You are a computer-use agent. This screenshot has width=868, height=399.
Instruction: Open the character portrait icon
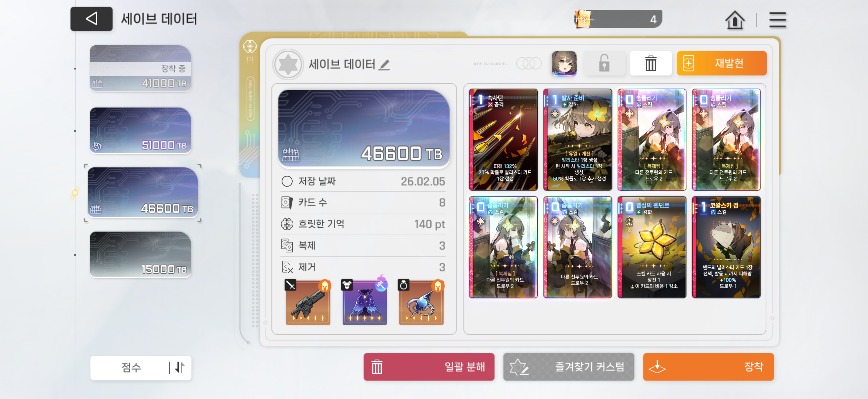click(564, 63)
